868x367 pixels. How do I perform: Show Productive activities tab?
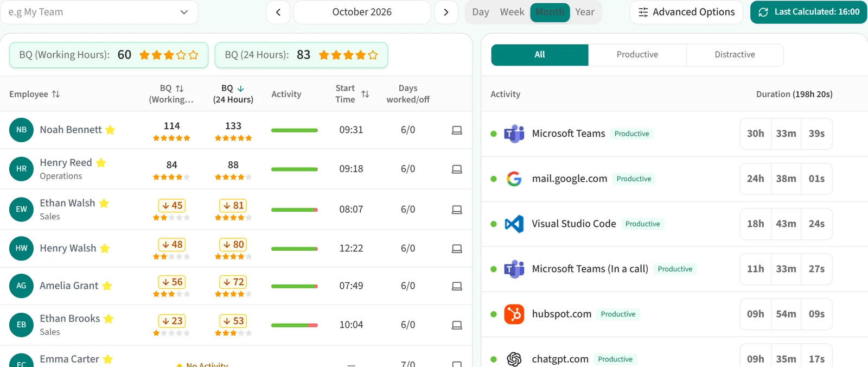(637, 55)
